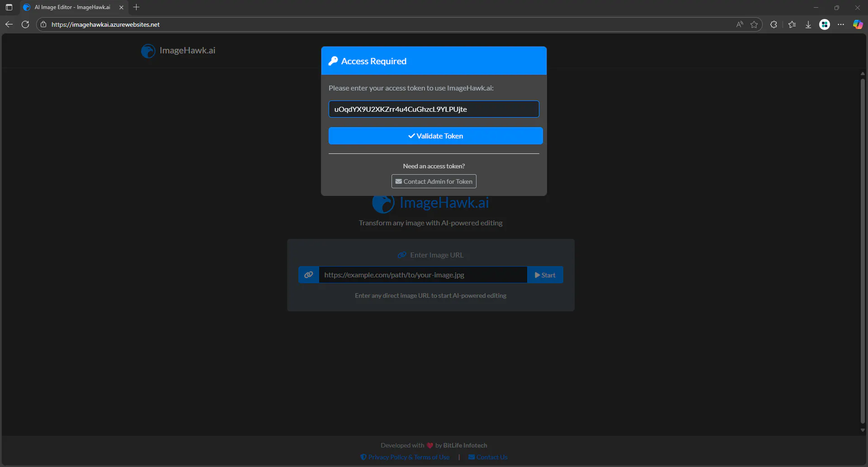Click the scrollbar down arrow

(863, 430)
